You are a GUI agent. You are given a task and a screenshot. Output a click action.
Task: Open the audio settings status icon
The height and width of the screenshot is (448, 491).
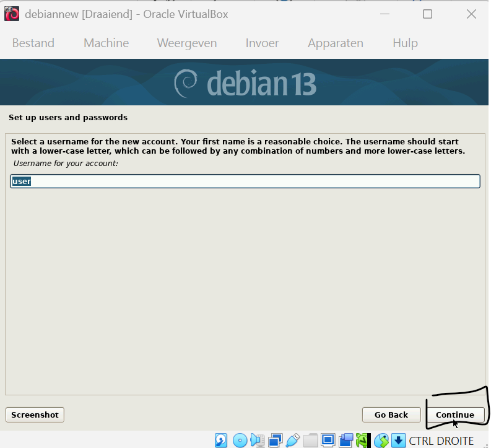(258, 441)
